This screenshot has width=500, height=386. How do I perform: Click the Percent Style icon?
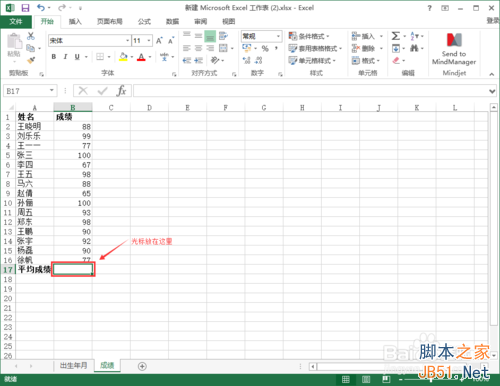[x=265, y=49]
